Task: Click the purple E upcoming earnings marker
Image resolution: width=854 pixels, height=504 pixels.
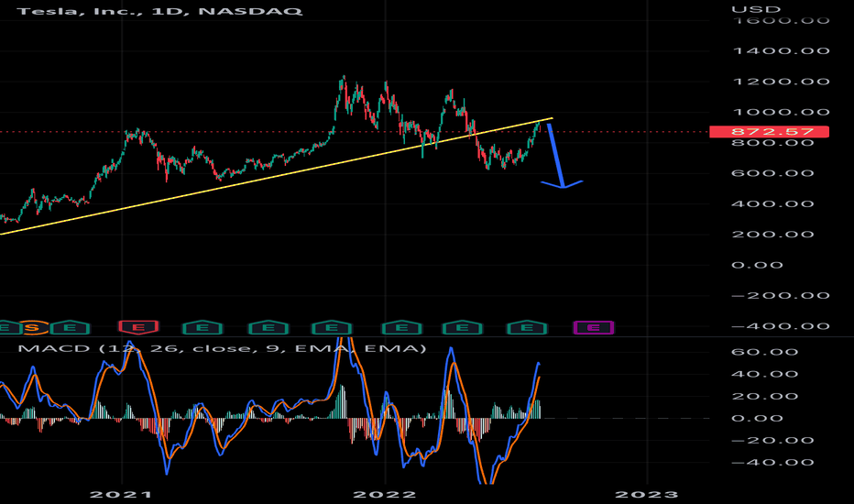Action: tap(594, 327)
